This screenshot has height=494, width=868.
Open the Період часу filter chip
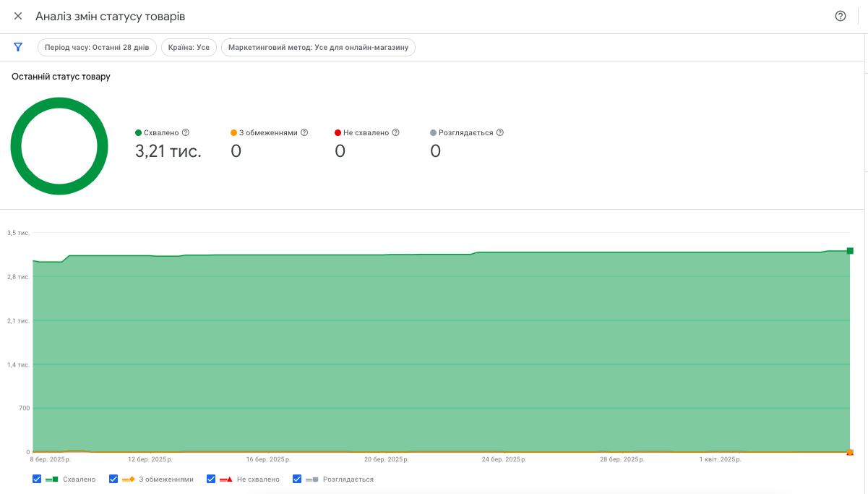(x=97, y=48)
